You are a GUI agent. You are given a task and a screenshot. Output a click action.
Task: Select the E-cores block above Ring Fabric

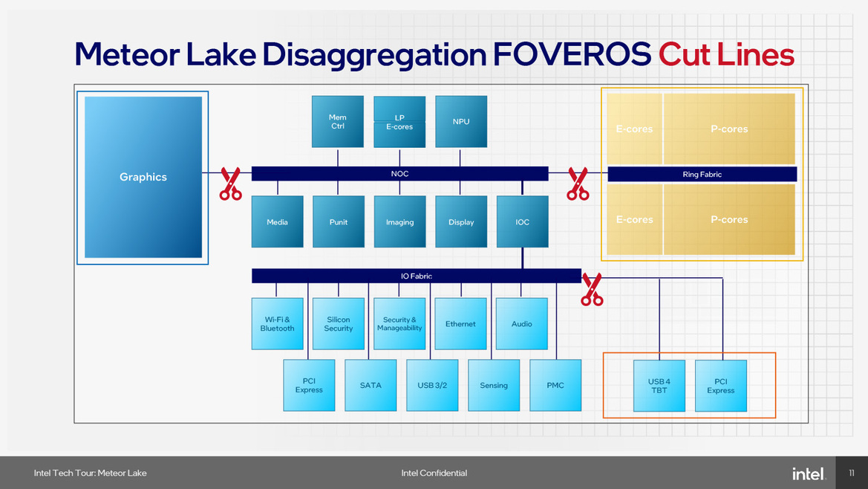(x=634, y=129)
